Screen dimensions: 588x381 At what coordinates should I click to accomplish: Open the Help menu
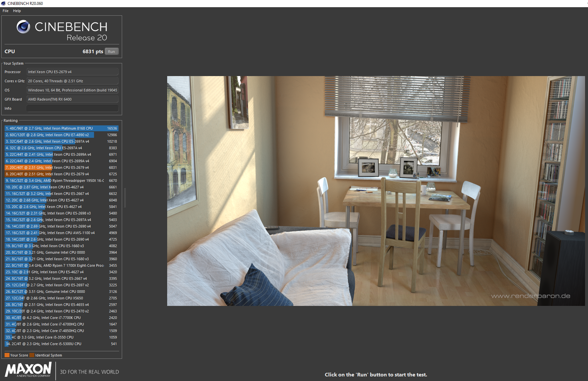tap(17, 11)
